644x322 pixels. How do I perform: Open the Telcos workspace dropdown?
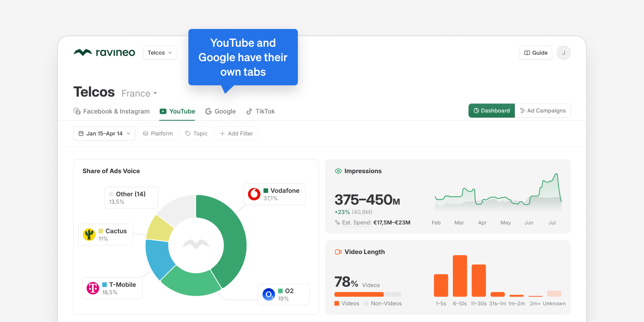[x=160, y=53]
